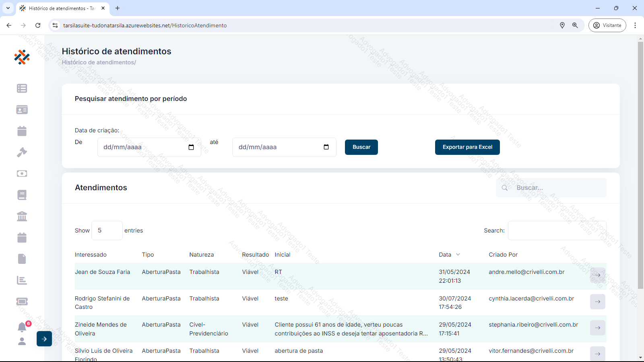This screenshot has height=362, width=644.
Task: Expand the sidebar with arrow button
Action: tap(44, 339)
